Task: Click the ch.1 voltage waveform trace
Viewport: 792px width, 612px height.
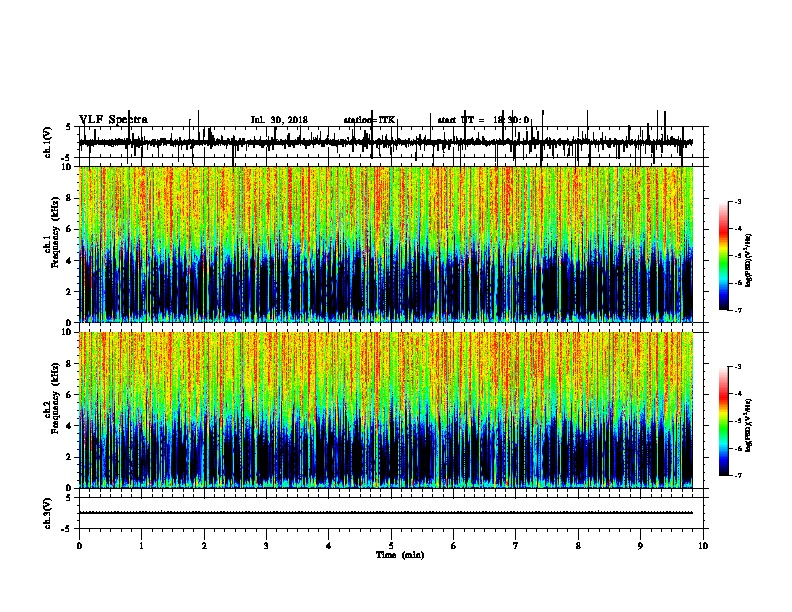Action: pyautogui.click(x=385, y=143)
